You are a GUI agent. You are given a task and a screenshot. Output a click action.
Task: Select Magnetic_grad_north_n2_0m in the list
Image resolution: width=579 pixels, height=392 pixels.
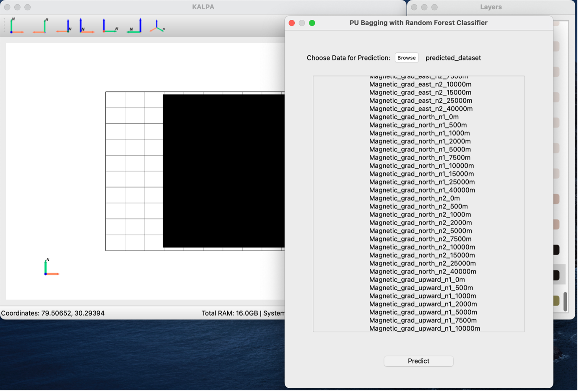pyautogui.click(x=415, y=198)
